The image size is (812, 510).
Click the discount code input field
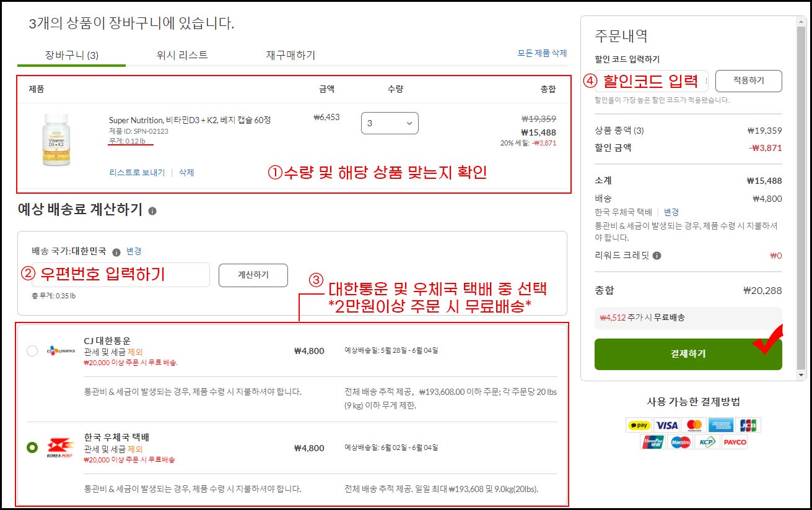point(651,80)
